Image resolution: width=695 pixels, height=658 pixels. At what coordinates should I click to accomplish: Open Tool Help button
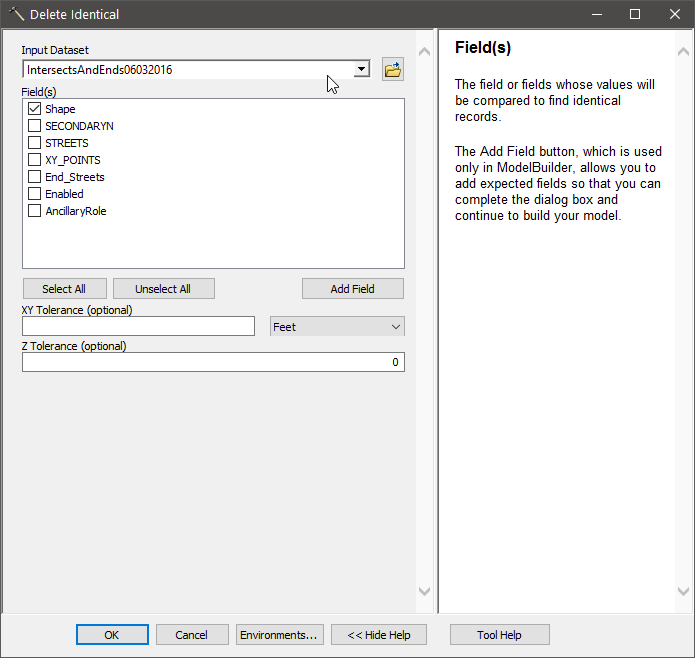click(500, 635)
